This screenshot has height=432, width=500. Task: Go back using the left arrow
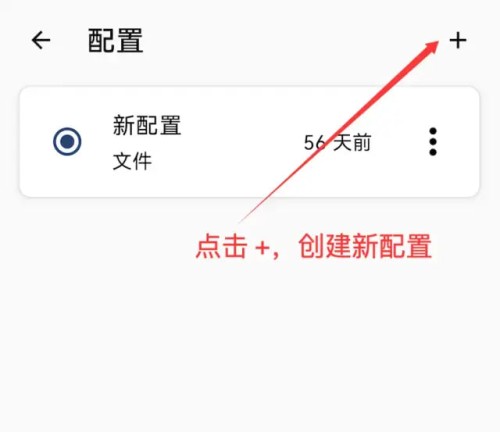pyautogui.click(x=41, y=40)
